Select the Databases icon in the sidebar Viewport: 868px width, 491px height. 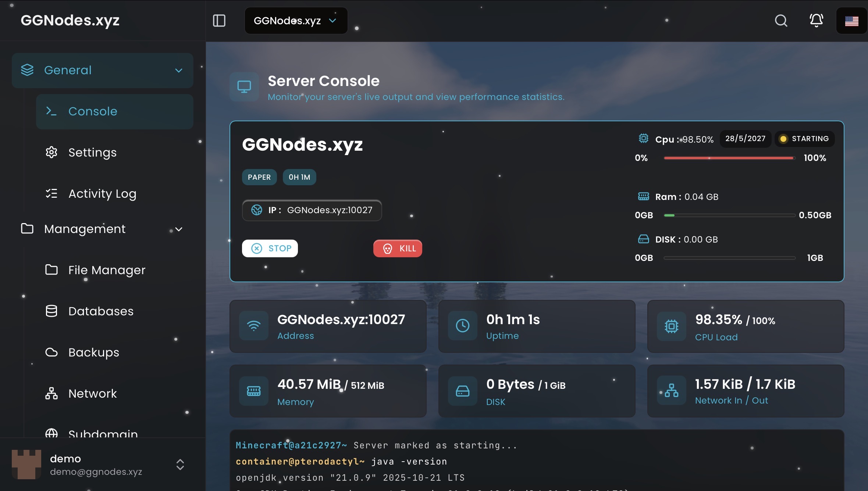[51, 311]
